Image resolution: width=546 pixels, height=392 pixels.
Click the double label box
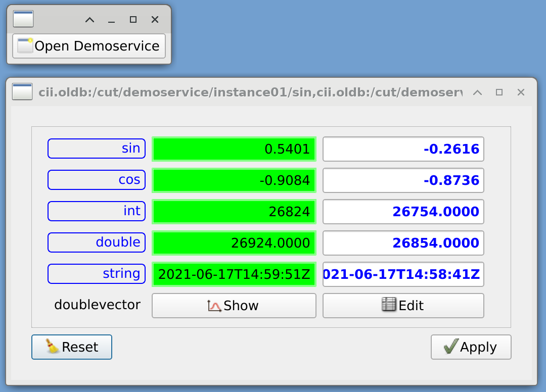coord(97,242)
